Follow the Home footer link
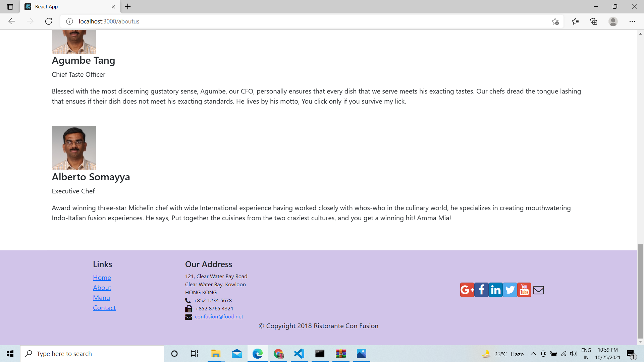 102,278
